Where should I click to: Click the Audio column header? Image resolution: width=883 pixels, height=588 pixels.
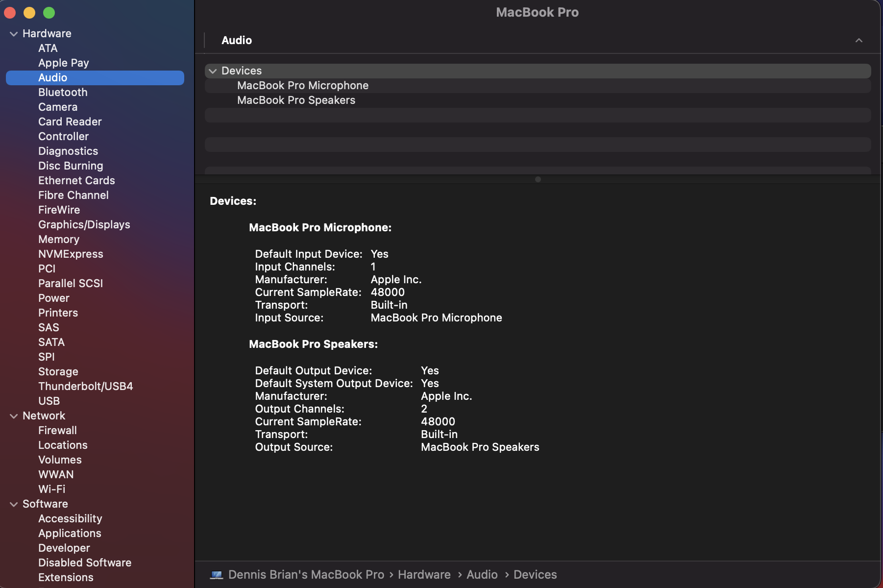point(237,40)
